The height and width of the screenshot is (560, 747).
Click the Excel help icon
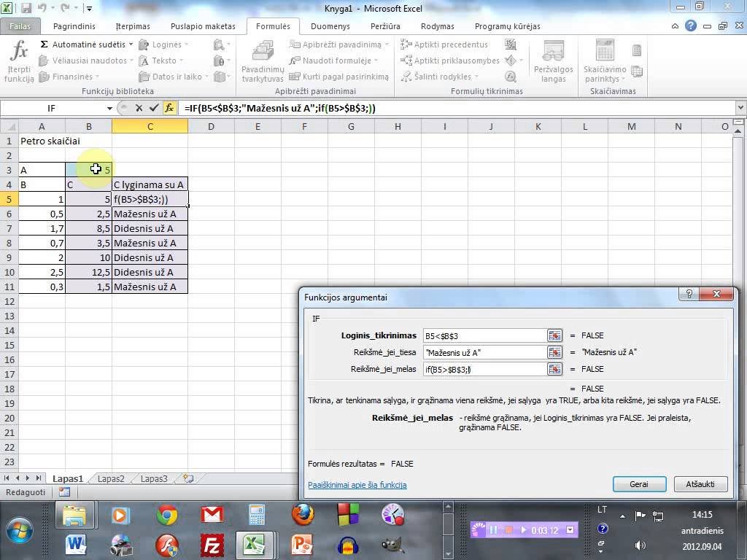[690, 26]
